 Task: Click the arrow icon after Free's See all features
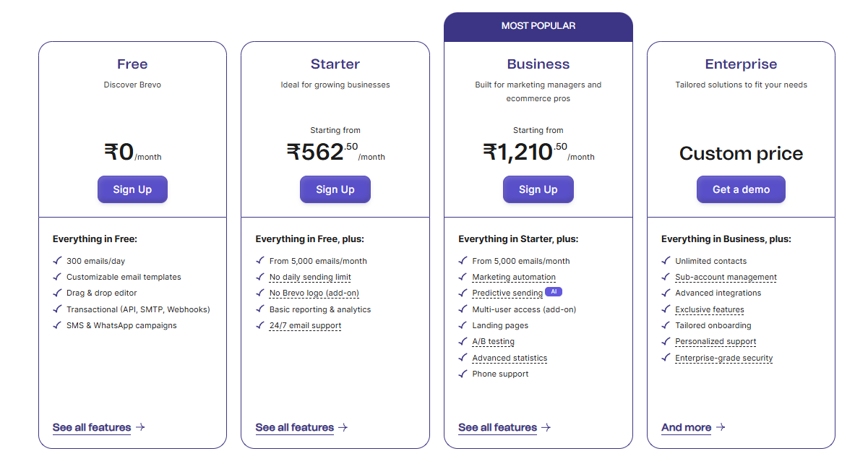pos(140,427)
